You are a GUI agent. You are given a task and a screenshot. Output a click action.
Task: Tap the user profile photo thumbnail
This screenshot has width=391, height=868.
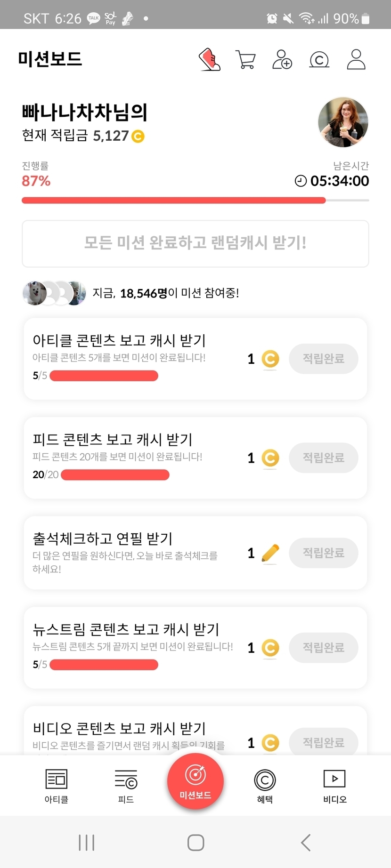point(343,122)
